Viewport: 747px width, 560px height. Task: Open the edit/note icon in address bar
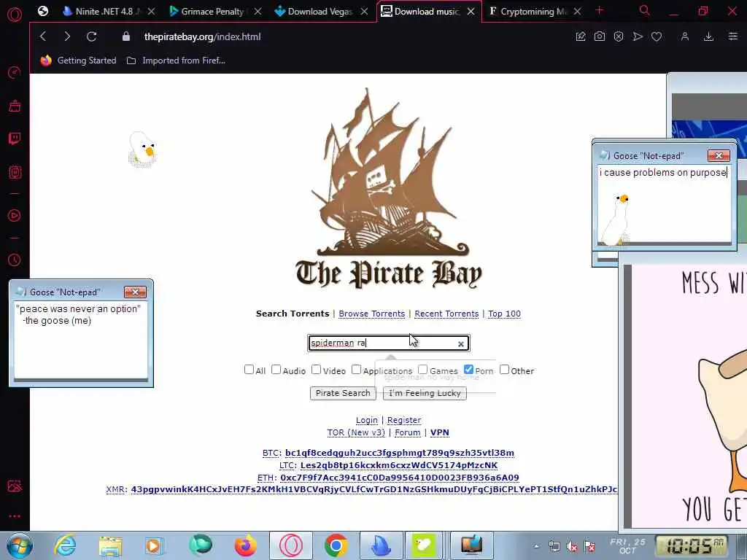click(x=580, y=36)
